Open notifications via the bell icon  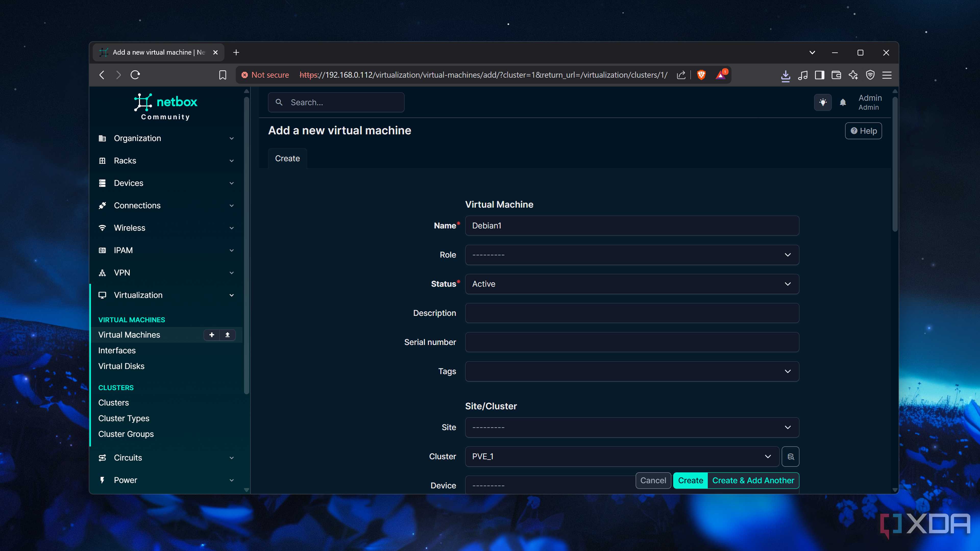pyautogui.click(x=843, y=102)
